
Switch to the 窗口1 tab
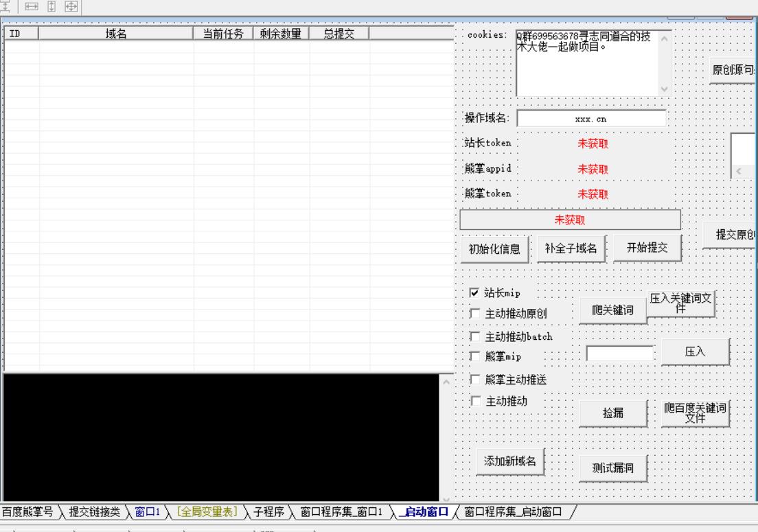148,511
